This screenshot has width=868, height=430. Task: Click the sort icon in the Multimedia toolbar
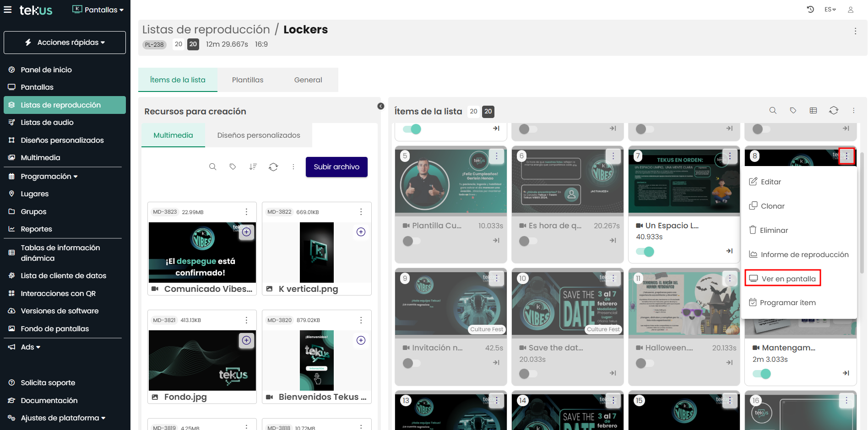(253, 167)
